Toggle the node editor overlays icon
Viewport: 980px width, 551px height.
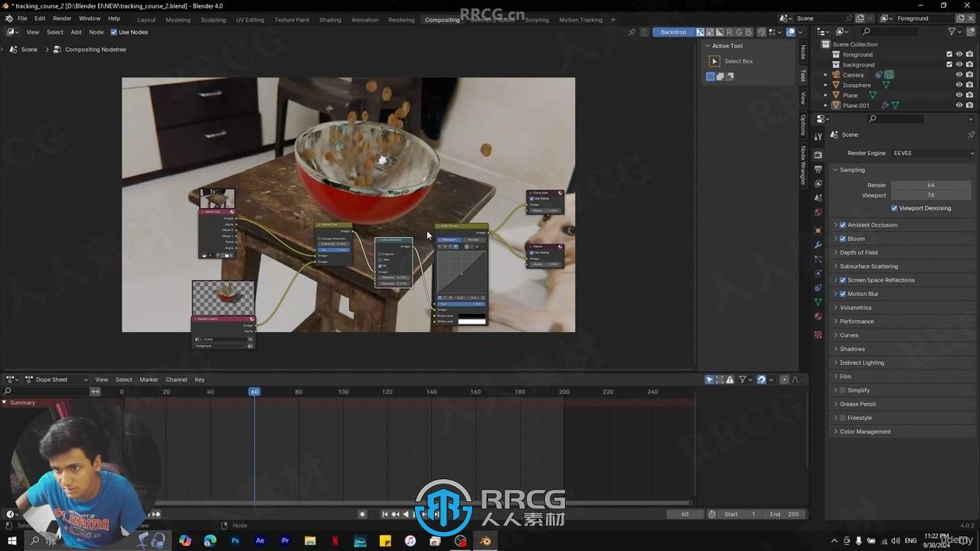coord(791,32)
